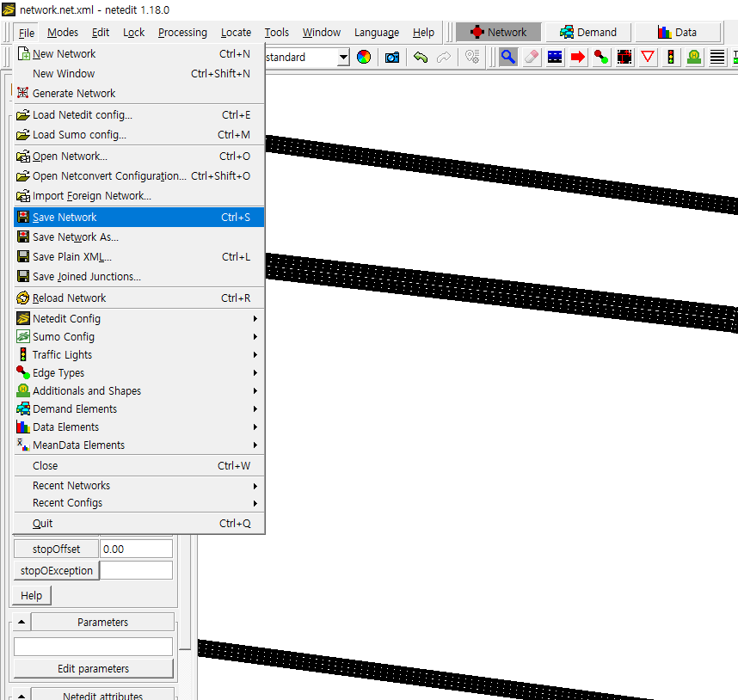
Task: Click the stopOffset attribute button
Action: (56, 549)
